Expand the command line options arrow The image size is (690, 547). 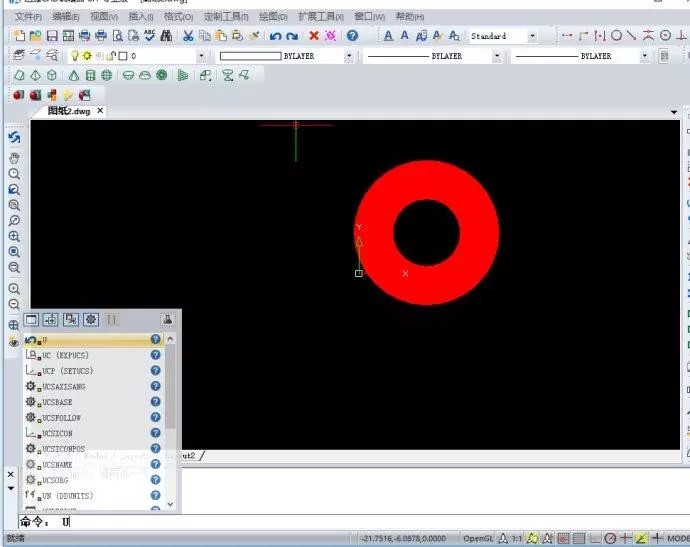click(x=11, y=488)
